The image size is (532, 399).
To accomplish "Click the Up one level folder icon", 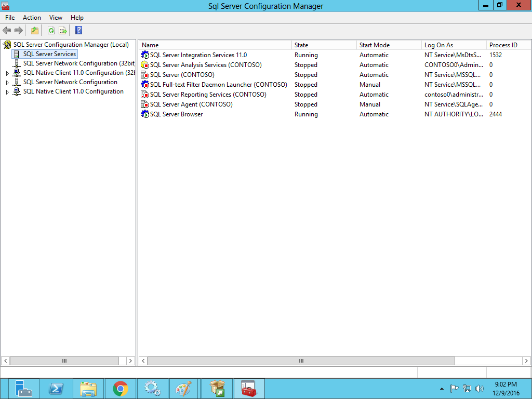I will (35, 31).
